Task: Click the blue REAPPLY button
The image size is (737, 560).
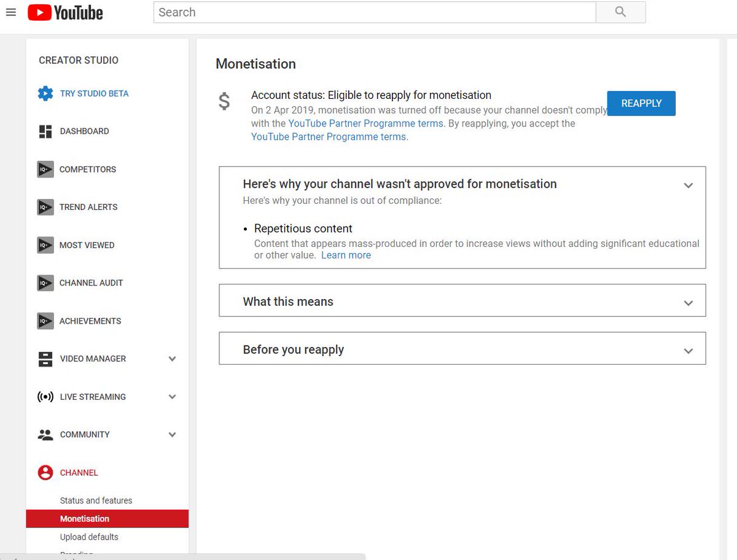Action: [x=641, y=103]
